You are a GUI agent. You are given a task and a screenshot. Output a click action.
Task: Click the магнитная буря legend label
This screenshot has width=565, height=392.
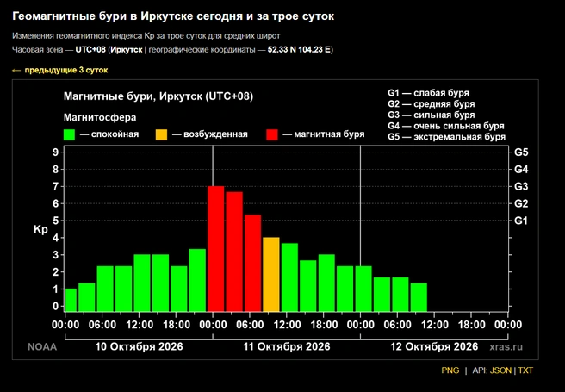[329, 134]
